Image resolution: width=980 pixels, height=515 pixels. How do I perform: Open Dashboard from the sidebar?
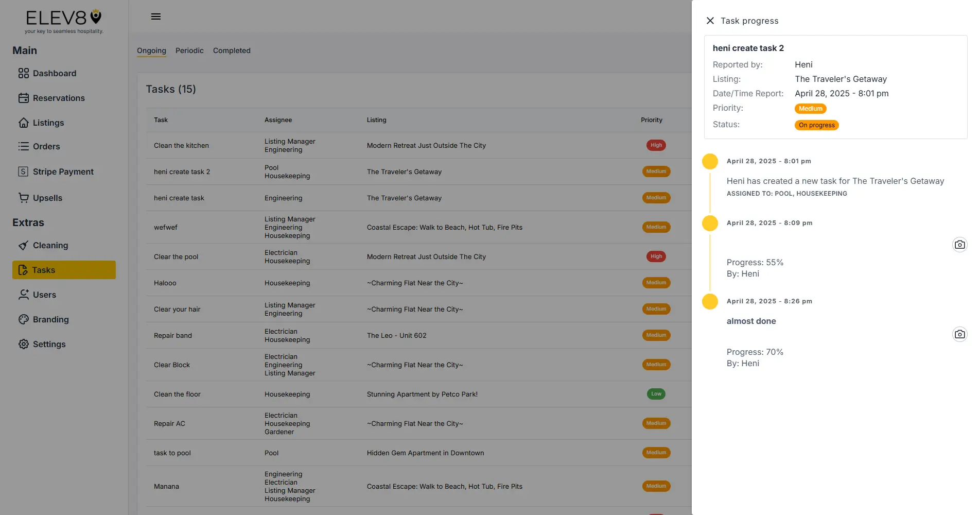pos(55,73)
